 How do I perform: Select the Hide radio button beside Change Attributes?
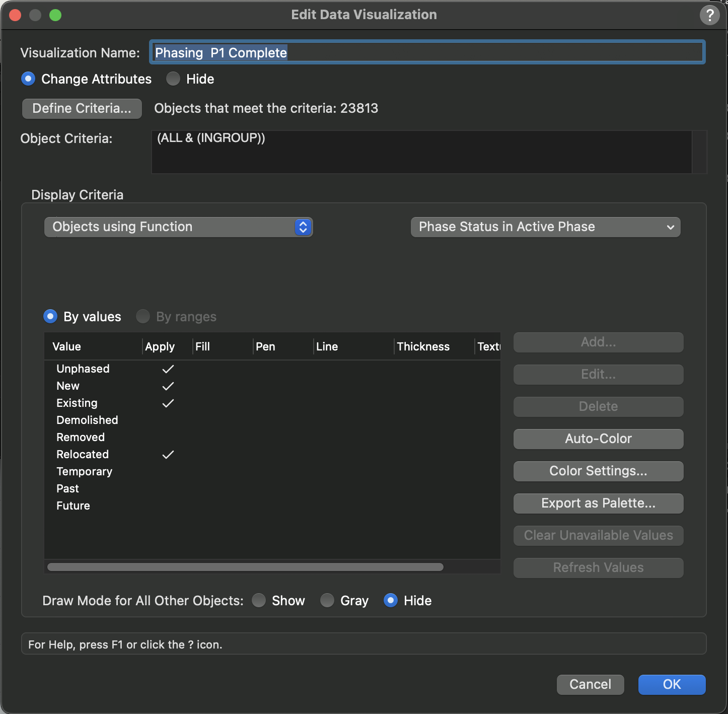(x=173, y=79)
